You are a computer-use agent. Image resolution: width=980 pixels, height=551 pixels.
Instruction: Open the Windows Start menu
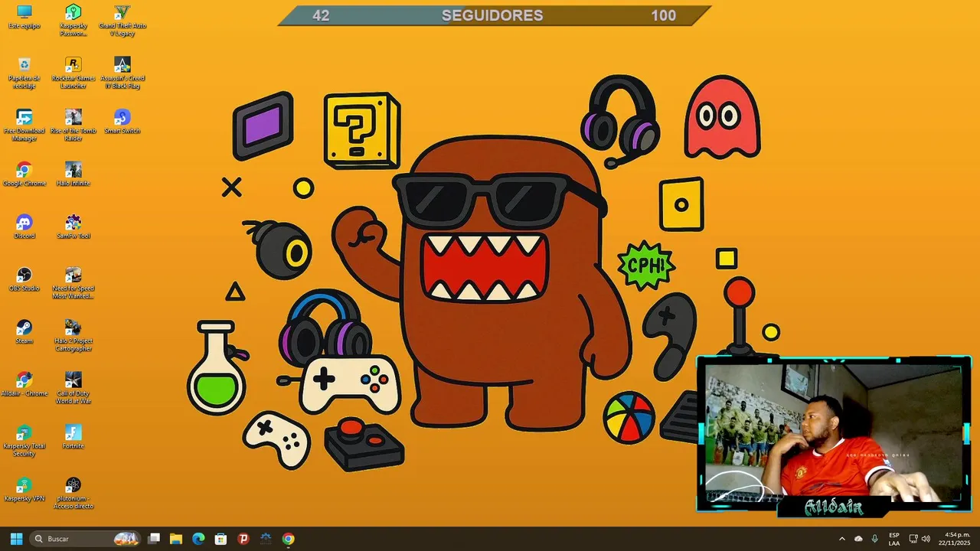[16, 539]
